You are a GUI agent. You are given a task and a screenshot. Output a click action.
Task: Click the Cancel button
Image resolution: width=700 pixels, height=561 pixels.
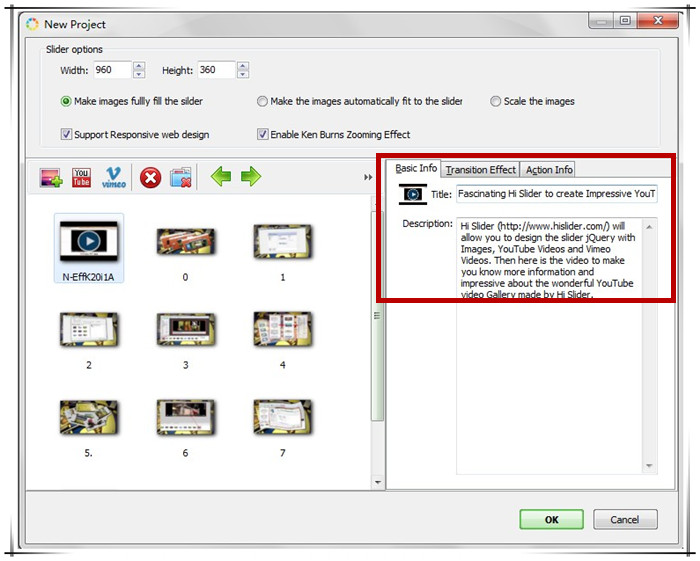[x=625, y=519]
